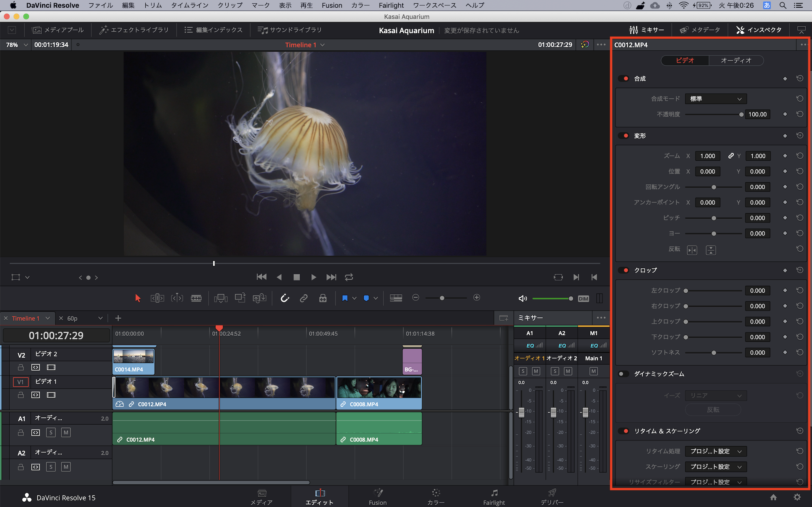Click the DIM audio button

click(x=583, y=299)
